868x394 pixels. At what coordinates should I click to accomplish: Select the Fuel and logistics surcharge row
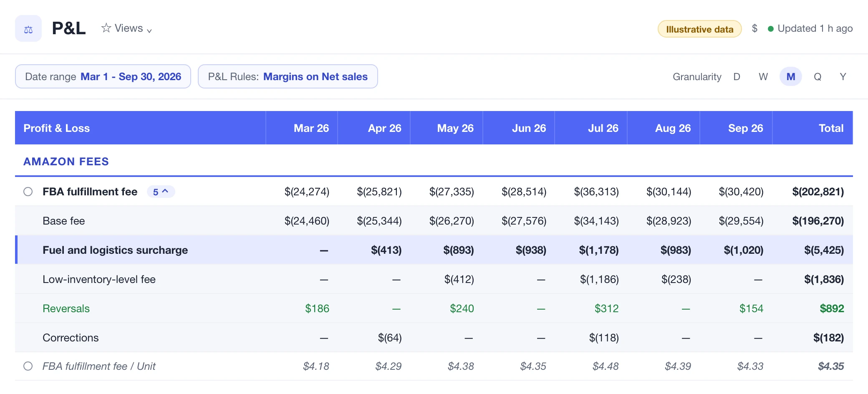click(x=434, y=250)
